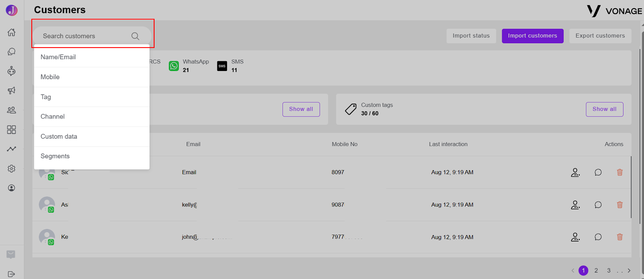
Task: Click the Last interaction column header
Action: 448,144
